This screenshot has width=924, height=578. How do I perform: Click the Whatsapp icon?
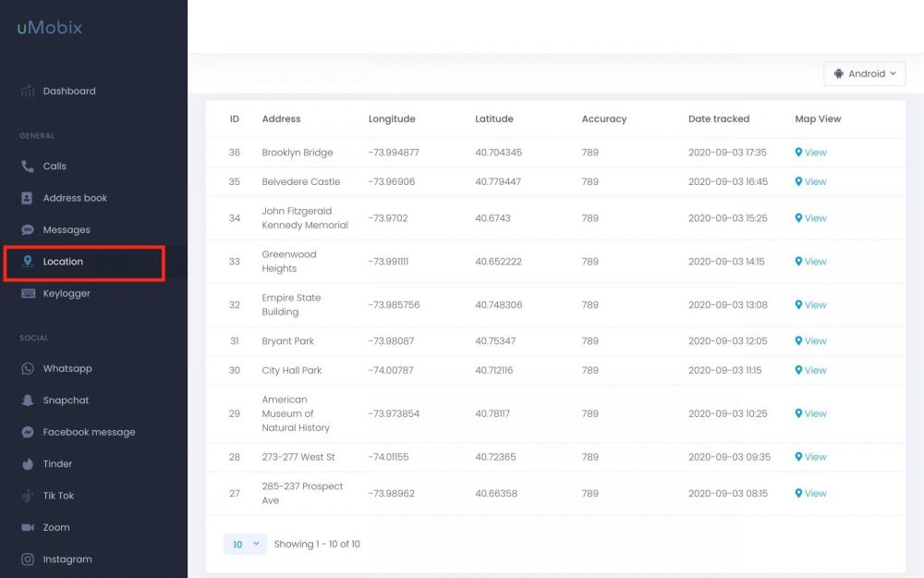[x=28, y=369]
